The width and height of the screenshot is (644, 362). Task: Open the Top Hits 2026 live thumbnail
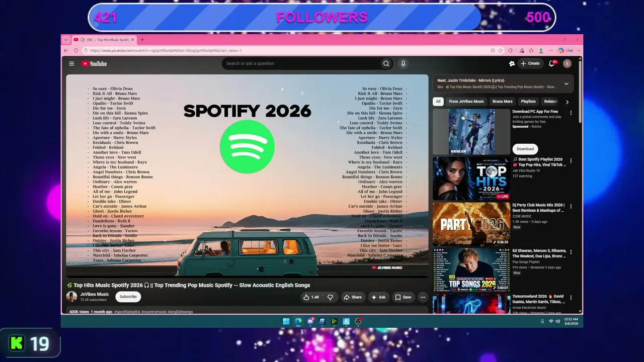tap(471, 178)
